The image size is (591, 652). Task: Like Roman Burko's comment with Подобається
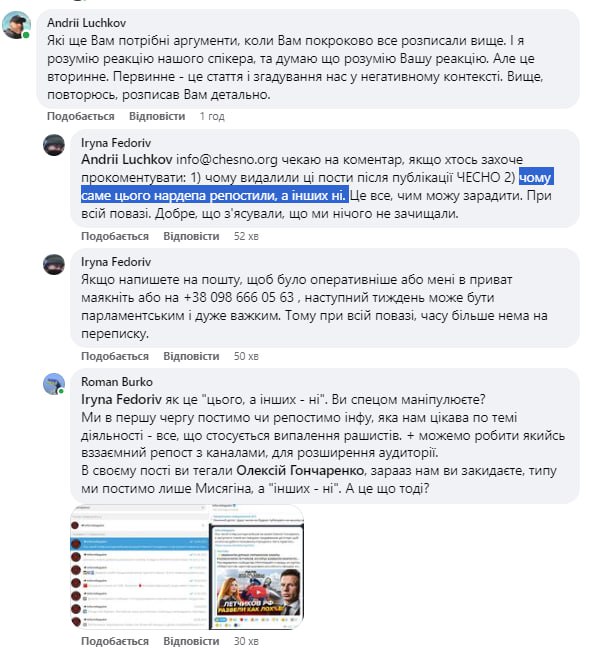click(115, 641)
